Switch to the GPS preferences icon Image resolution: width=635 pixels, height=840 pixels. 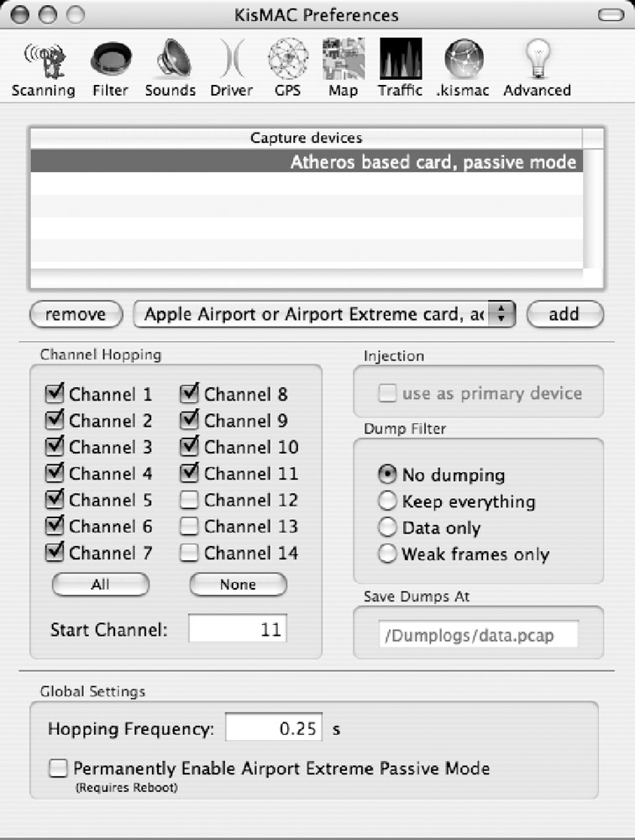point(288,69)
